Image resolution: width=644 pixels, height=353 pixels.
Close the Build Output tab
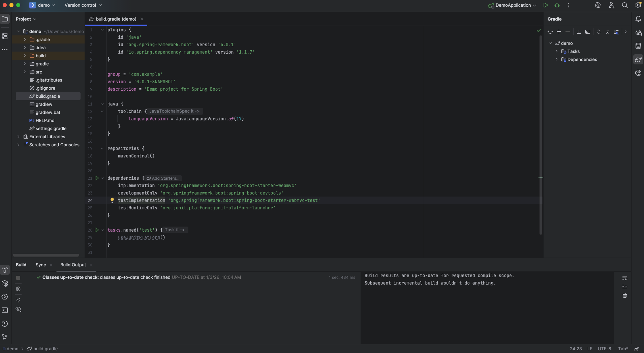coord(91,265)
